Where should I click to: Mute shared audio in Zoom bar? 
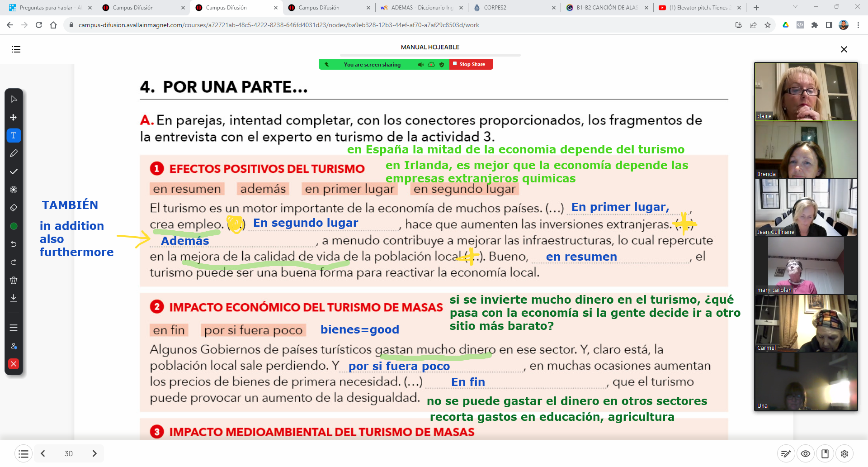(421, 65)
